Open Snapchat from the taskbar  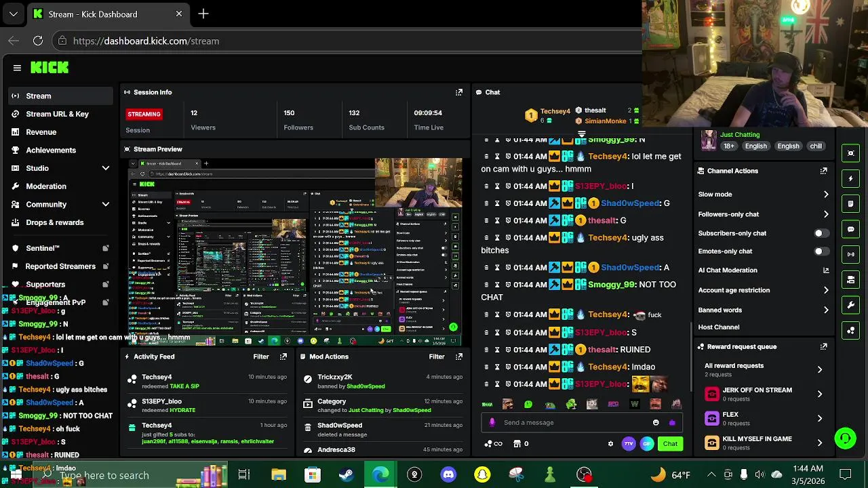tap(482, 474)
